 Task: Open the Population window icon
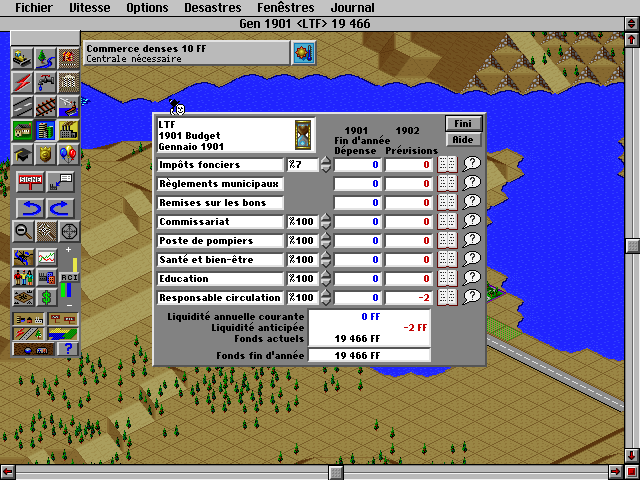[23, 278]
